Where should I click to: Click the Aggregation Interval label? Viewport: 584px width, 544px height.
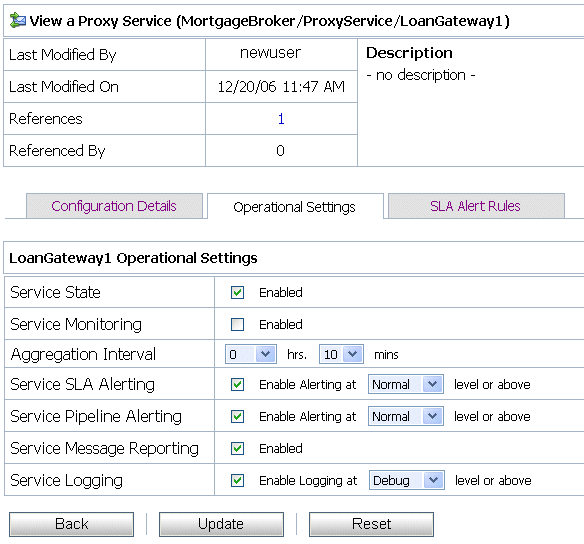click(83, 354)
